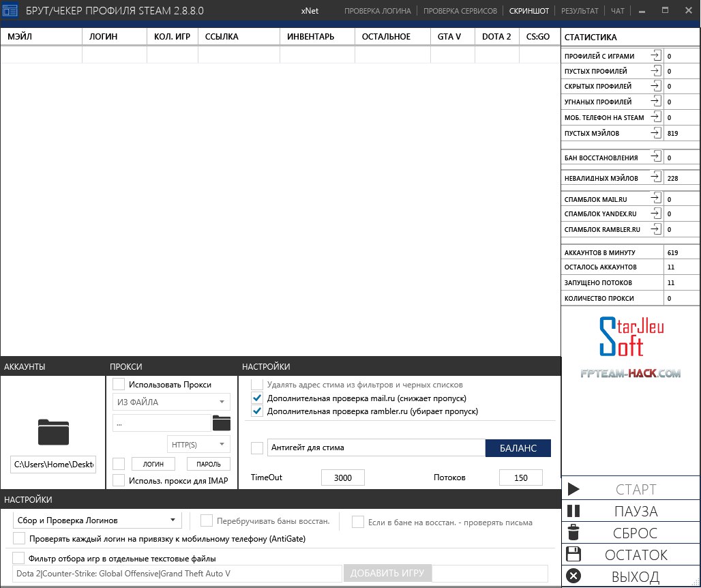The height and width of the screenshot is (588, 701).
Task: Click the floppy disk icon beside ОСТАТОК
Action: pos(573,554)
